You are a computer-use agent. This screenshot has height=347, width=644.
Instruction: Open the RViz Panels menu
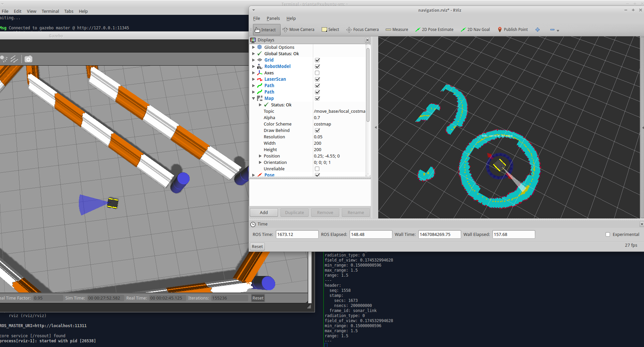coord(273,19)
